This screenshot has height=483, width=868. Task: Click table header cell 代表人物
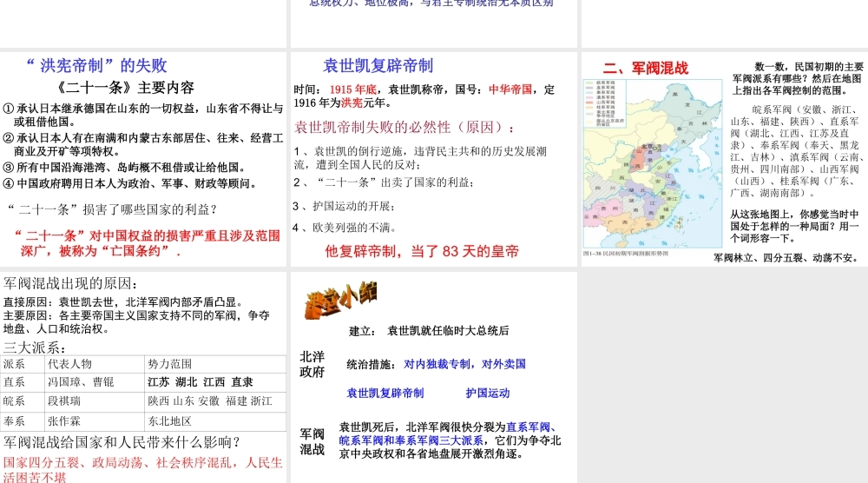pyautogui.click(x=95, y=364)
